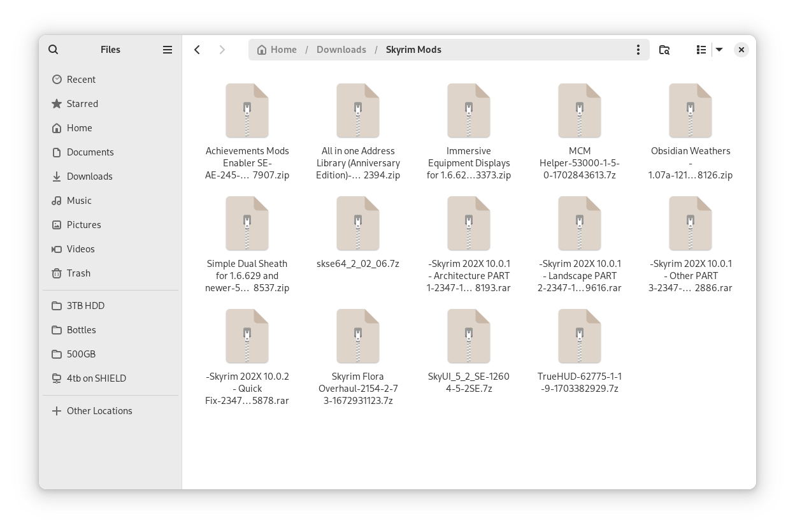The height and width of the screenshot is (532, 795).
Task: Switch to list view layout
Action: 701,50
